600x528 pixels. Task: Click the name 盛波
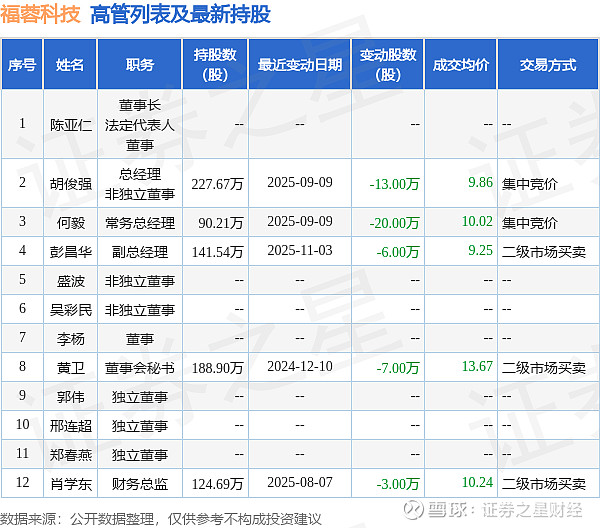point(71,281)
